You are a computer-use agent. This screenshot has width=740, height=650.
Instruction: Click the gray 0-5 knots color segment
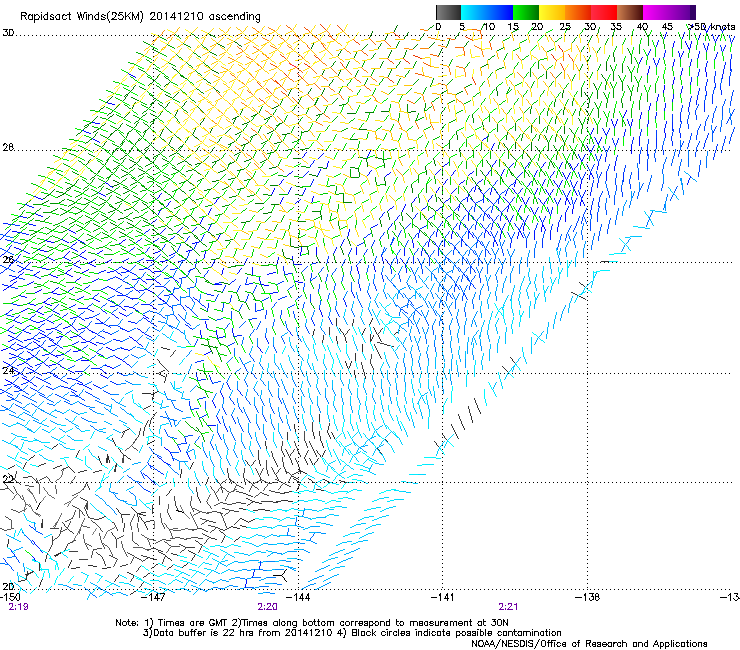pos(448,12)
